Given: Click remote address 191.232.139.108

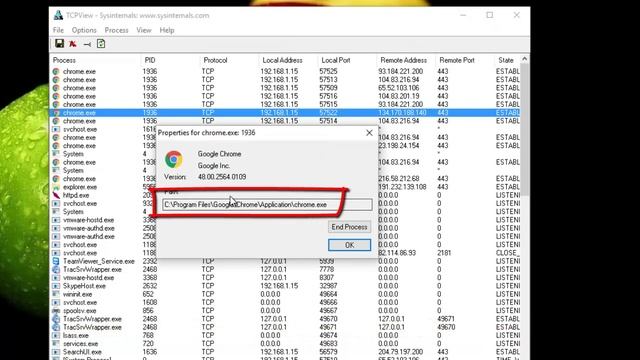Looking at the screenshot, I should (x=402, y=187).
